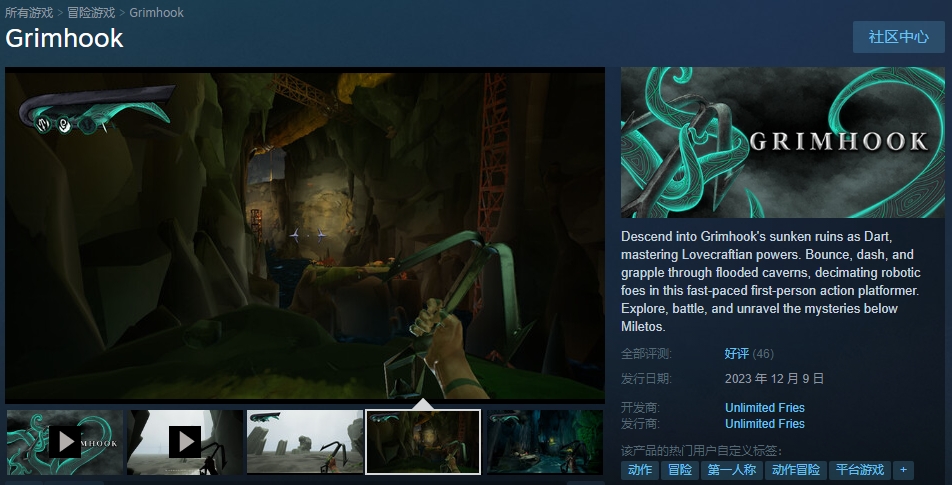Image resolution: width=952 pixels, height=485 pixels.
Task: Select the 冒险 tag
Action: pos(680,470)
